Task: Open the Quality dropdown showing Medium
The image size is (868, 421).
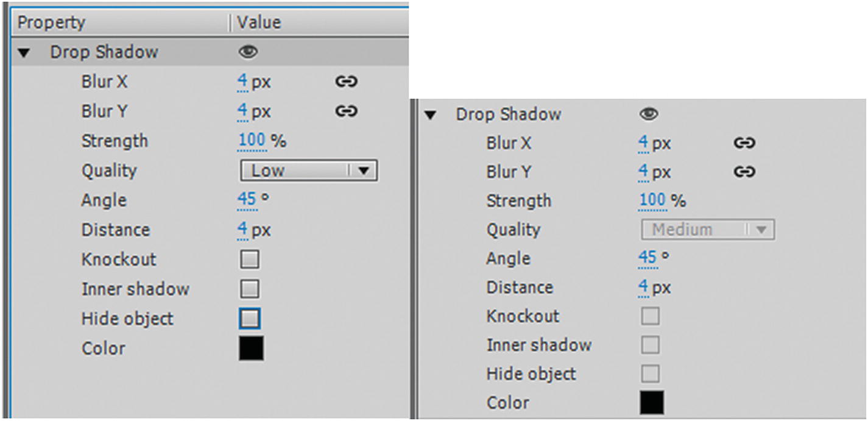Action: point(708,230)
